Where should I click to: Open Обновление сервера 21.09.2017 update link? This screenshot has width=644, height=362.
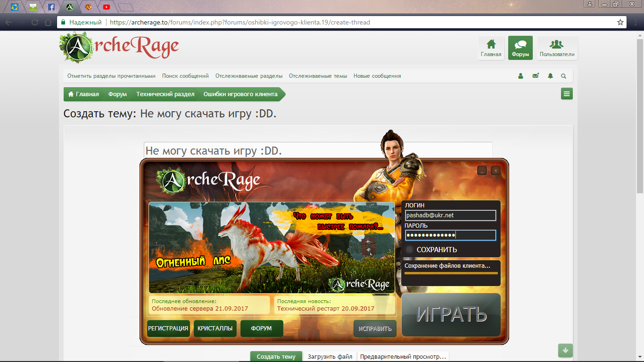coord(200,309)
